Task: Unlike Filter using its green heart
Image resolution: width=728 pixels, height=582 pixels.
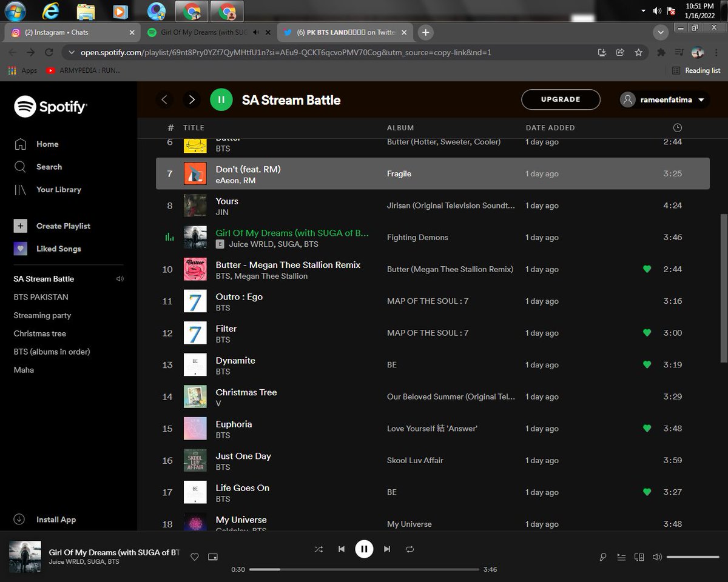Action: pyautogui.click(x=647, y=333)
